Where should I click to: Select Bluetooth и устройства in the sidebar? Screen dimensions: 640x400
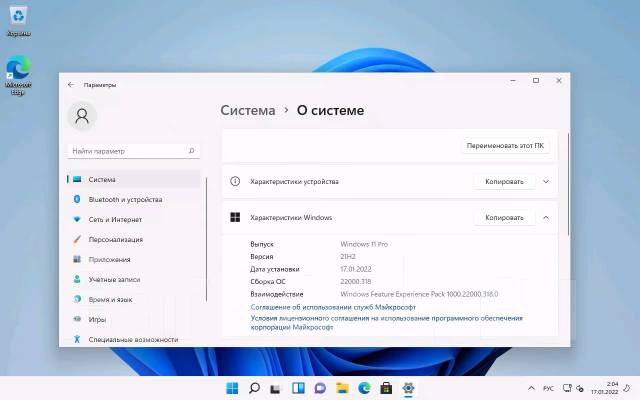point(134,199)
